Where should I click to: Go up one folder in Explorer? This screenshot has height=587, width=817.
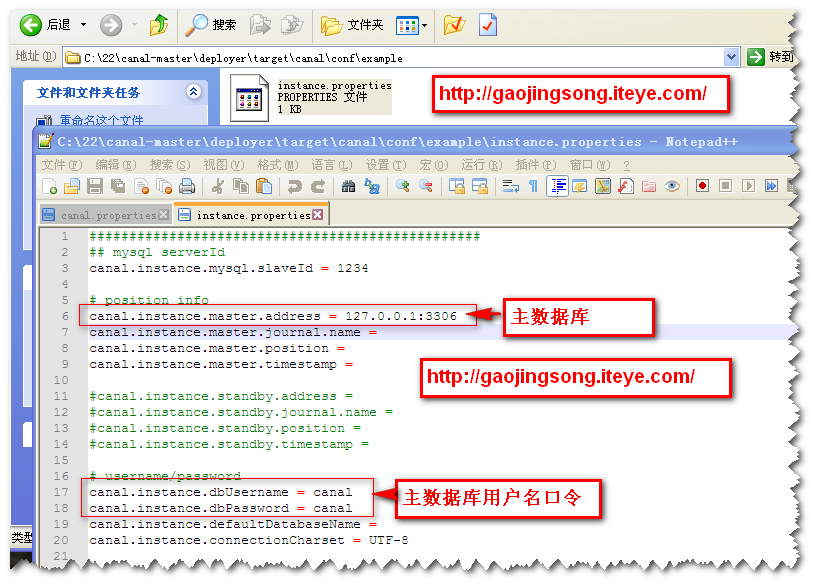click(x=159, y=25)
